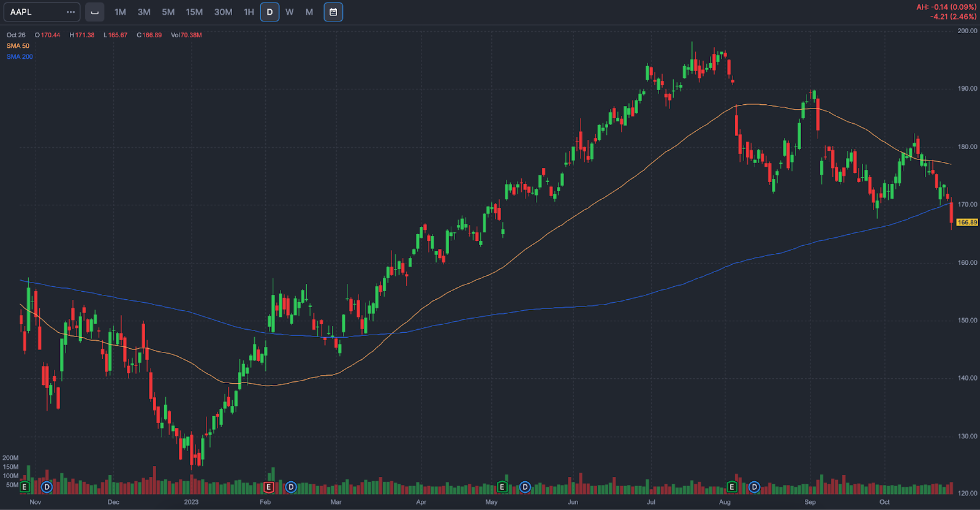Click the 180.00 price axis label
This screenshot has width=980, height=510.
coord(968,147)
